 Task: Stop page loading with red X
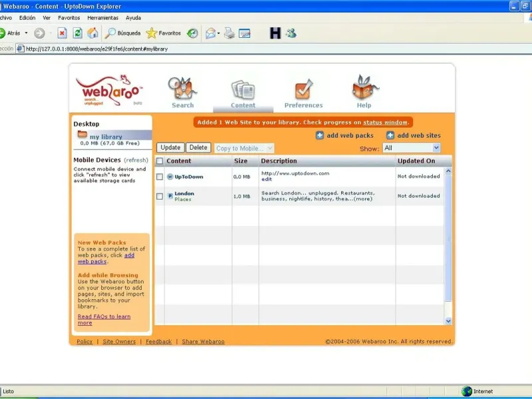pos(62,33)
